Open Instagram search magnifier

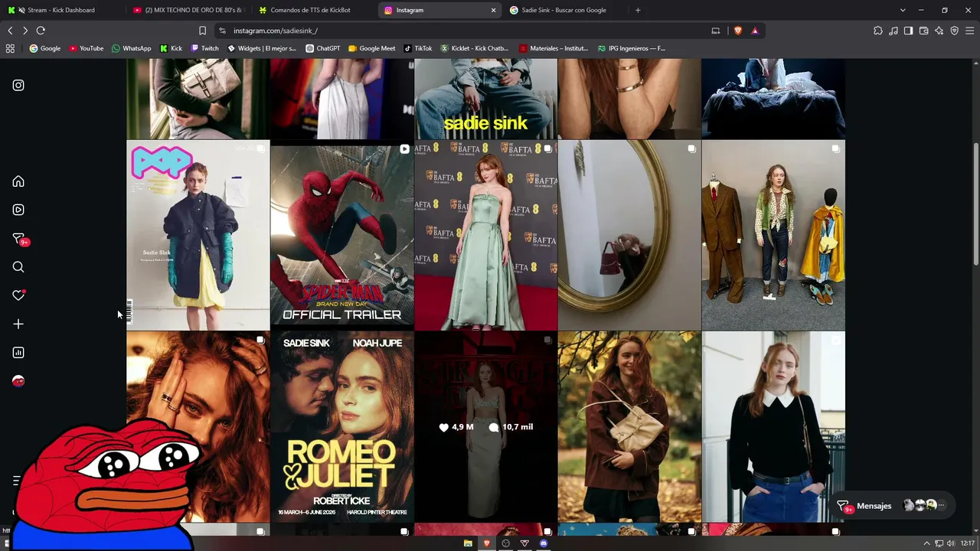click(18, 267)
